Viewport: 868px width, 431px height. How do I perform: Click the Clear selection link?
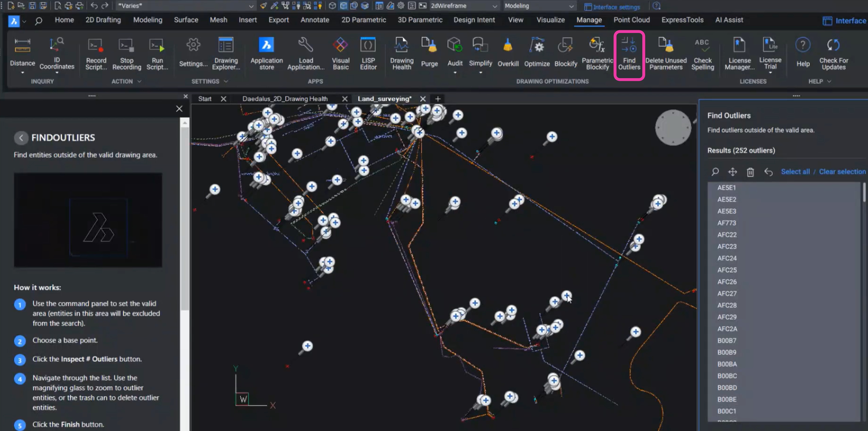pos(842,171)
